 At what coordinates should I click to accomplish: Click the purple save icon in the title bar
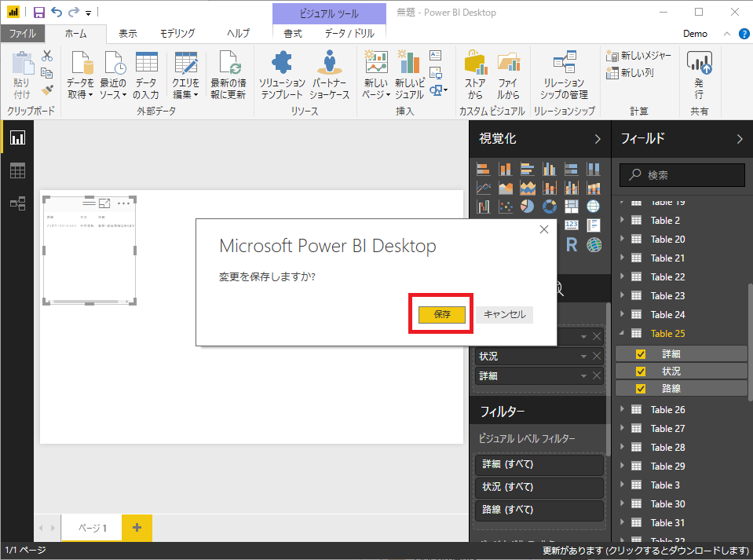tap(39, 13)
